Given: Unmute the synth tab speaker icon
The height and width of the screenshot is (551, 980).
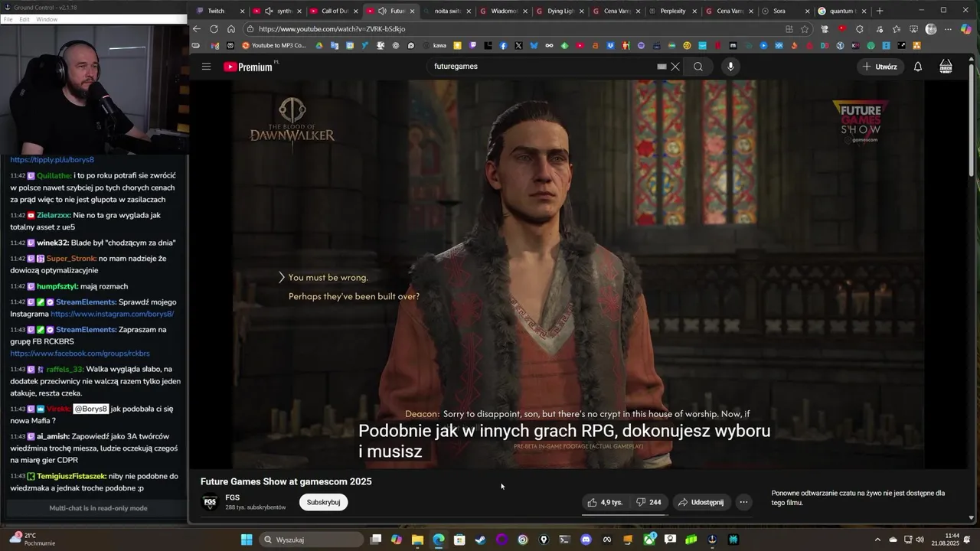Looking at the screenshot, I should (x=269, y=11).
